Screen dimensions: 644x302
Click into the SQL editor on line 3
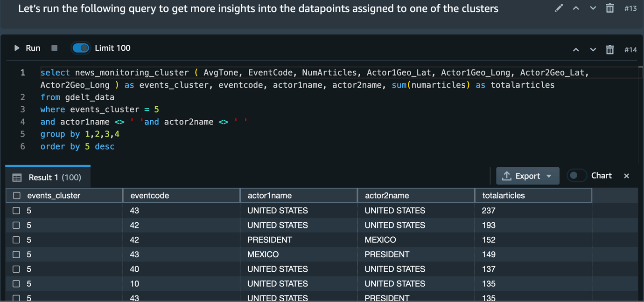[99, 110]
